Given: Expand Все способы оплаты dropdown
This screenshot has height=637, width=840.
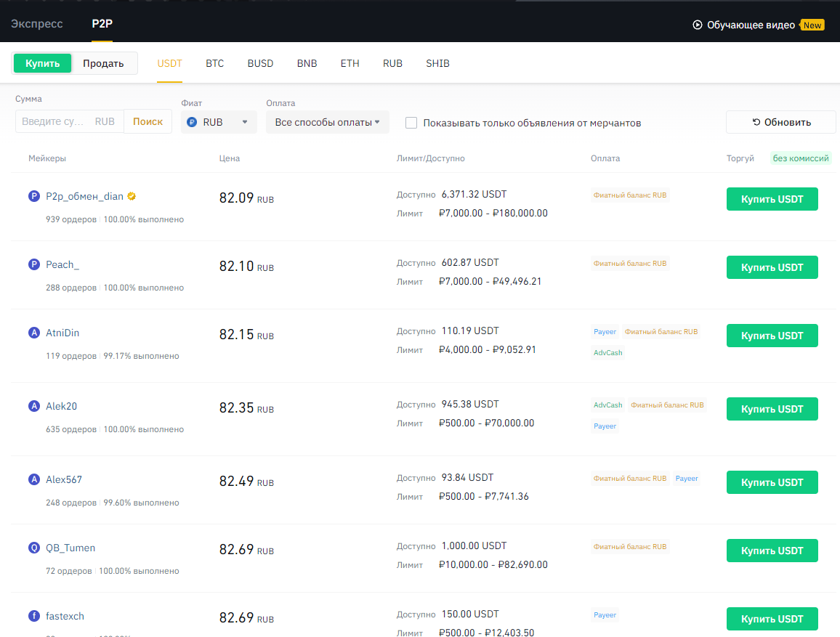Looking at the screenshot, I should (x=327, y=122).
